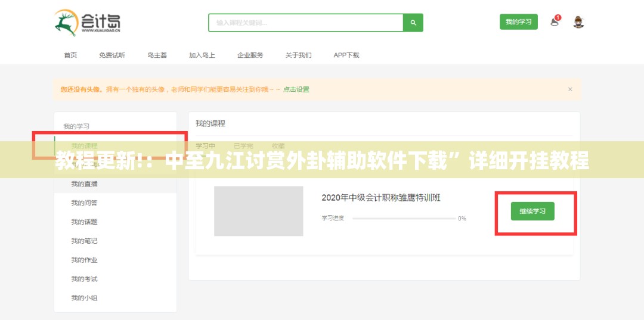This screenshot has height=320, width=644.
Task: Open 岛主荟 navigation item
Action: tap(157, 55)
